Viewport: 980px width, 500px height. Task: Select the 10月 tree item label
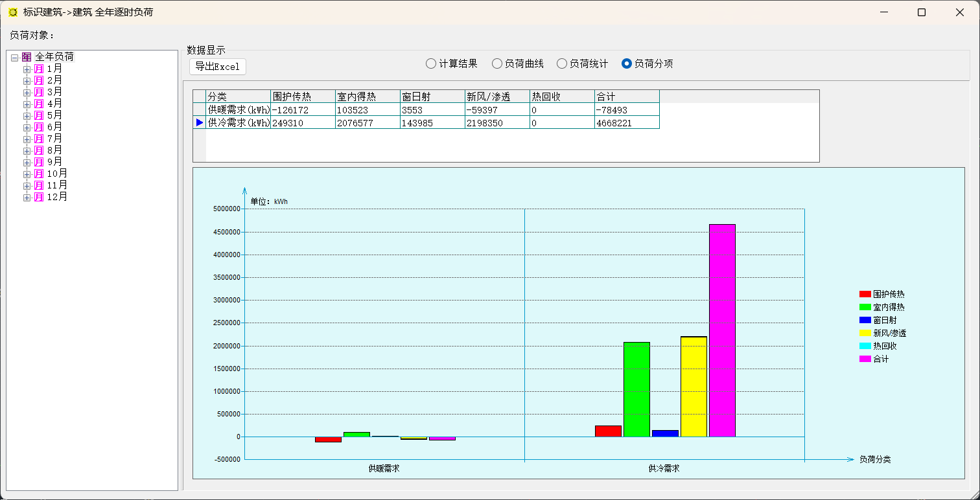(57, 174)
